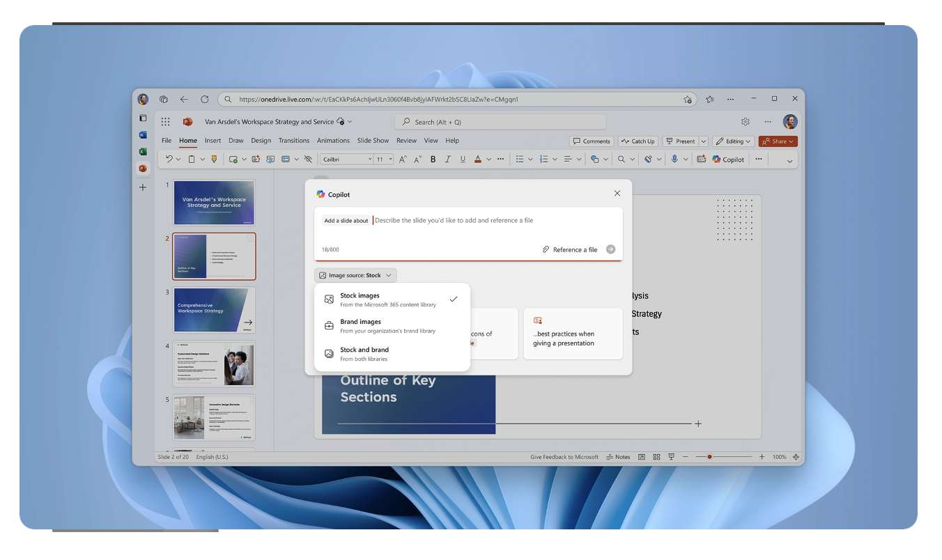Click the Bold formatting icon
This screenshot has height=560, width=942.
click(x=433, y=160)
